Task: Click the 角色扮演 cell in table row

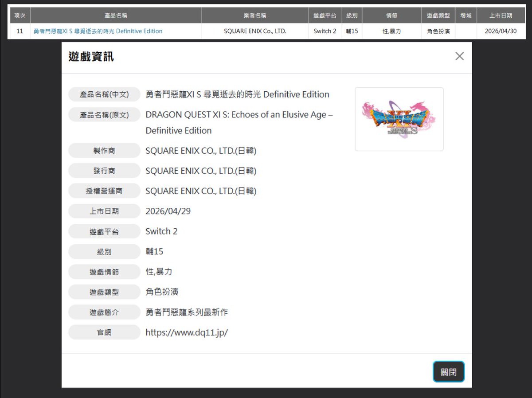Action: click(438, 31)
